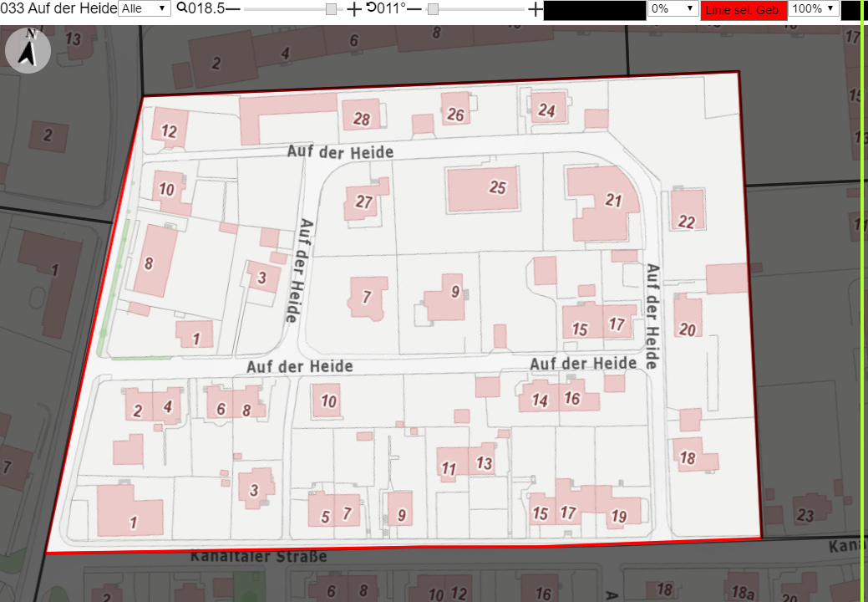Open the 0% dropdown
This screenshot has width=868, height=602.
click(x=673, y=8)
